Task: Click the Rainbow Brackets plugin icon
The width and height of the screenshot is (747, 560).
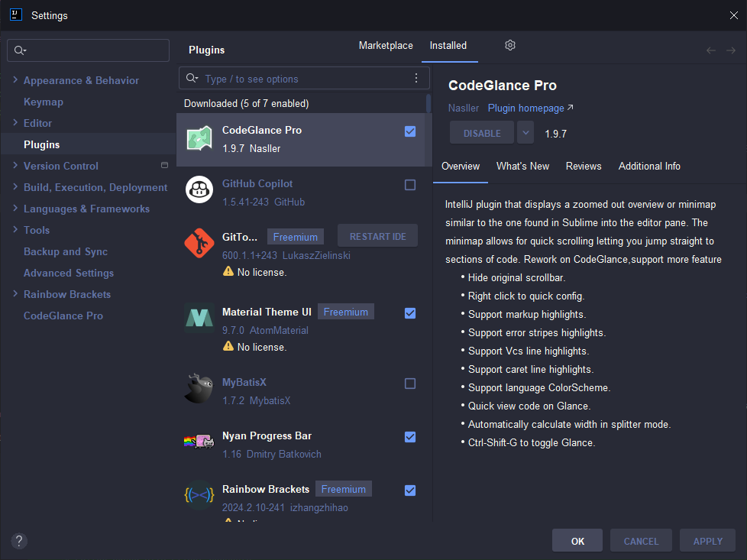Action: pyautogui.click(x=199, y=495)
